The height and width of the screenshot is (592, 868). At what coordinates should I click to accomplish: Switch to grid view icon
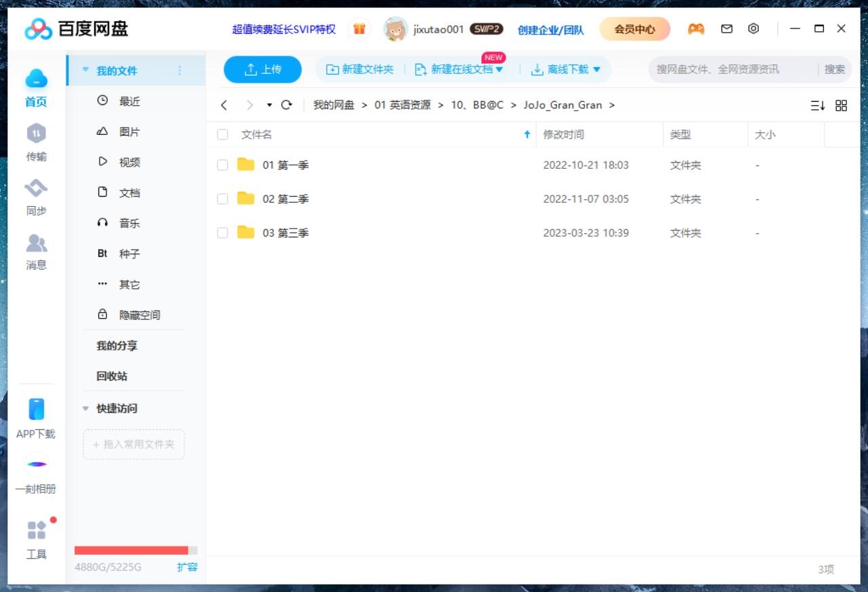pyautogui.click(x=841, y=106)
